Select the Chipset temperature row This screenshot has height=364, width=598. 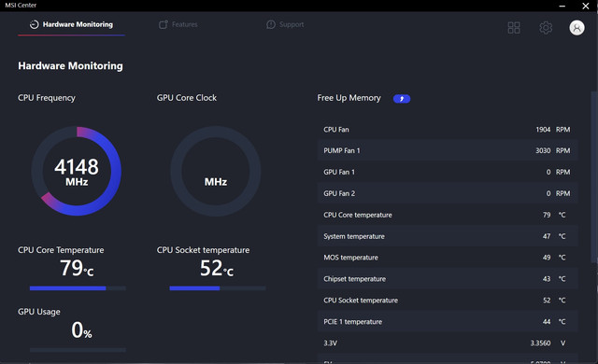click(448, 279)
